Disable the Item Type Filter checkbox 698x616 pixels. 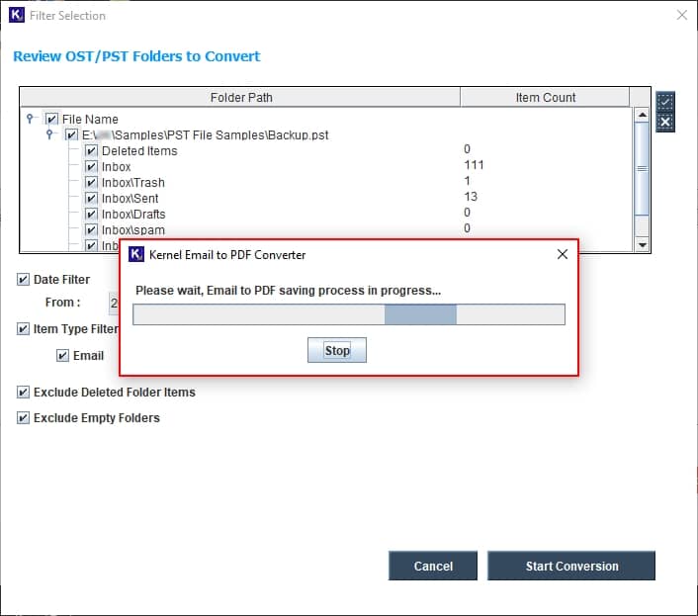click(23, 329)
